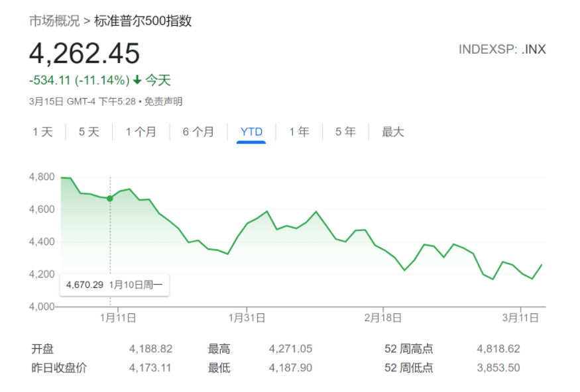This screenshot has width=580, height=392.
Task: Click the 开盘 value 4,188.82
Action: [x=150, y=349]
